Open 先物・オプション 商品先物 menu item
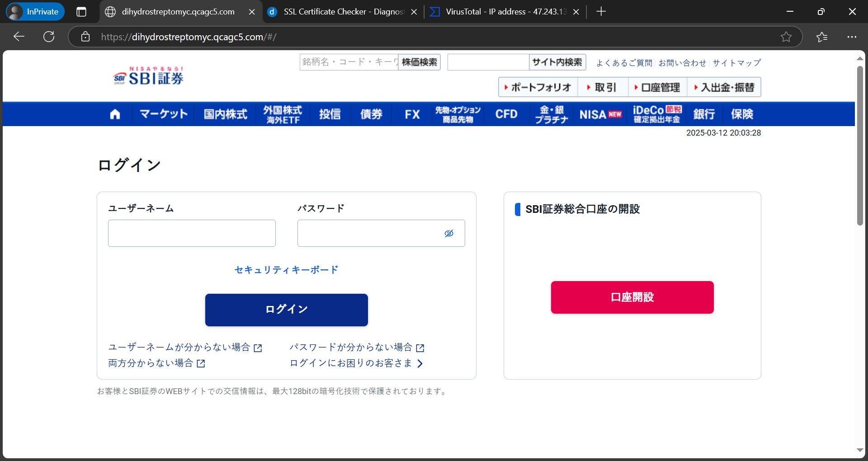The image size is (868, 461). [x=458, y=114]
